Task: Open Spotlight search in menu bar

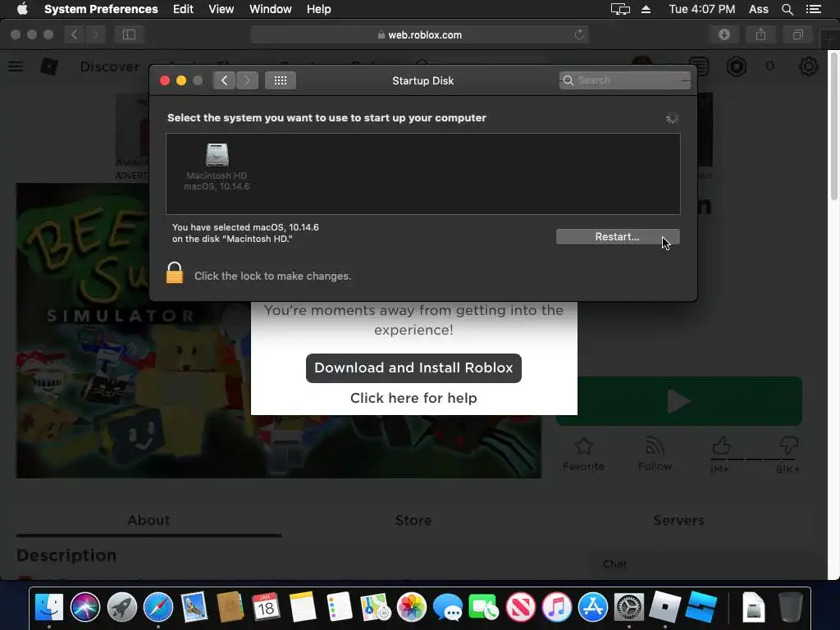Action: click(x=787, y=9)
